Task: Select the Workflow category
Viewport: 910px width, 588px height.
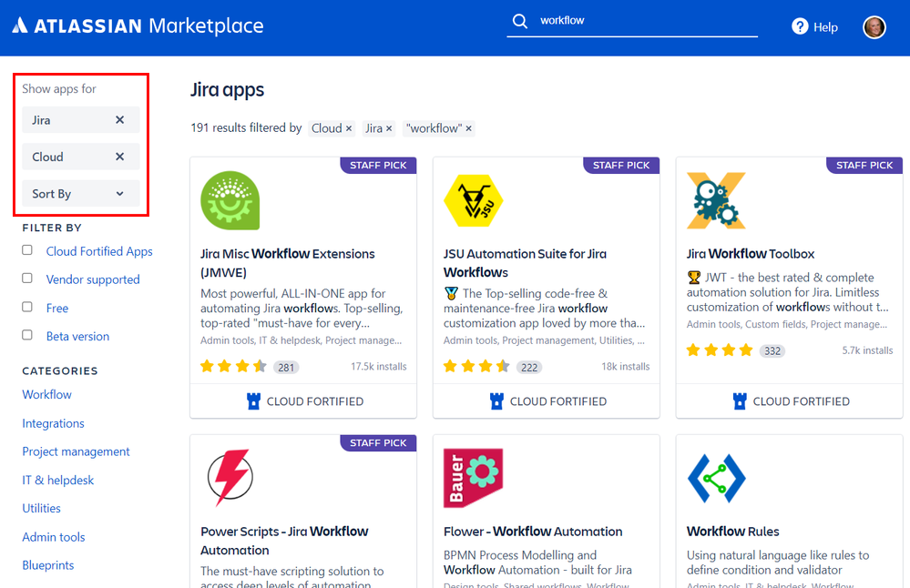Action: coord(47,394)
